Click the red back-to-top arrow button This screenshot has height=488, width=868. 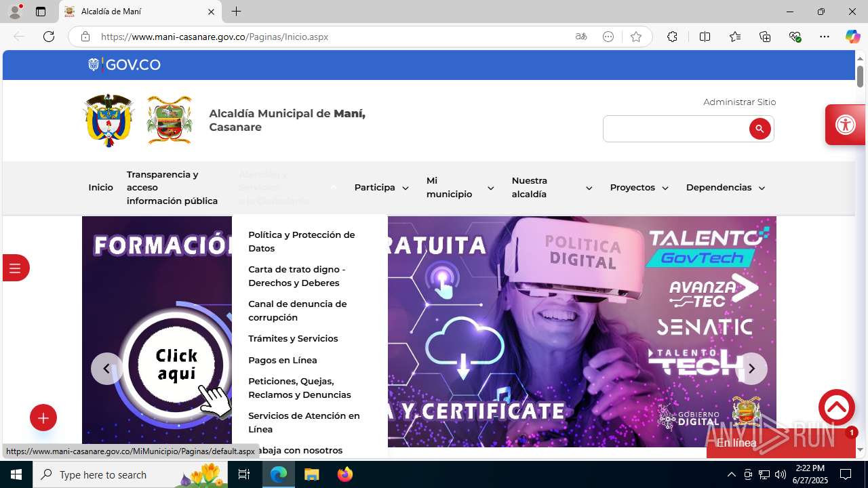[x=836, y=407]
